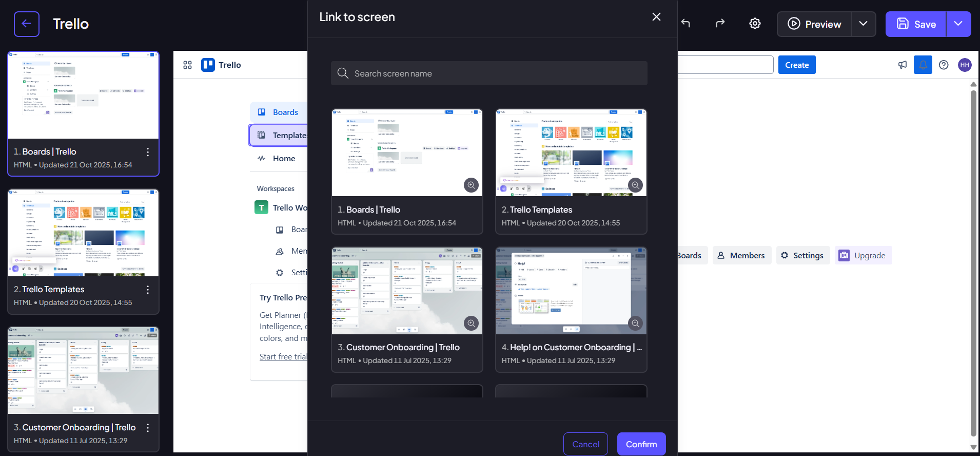Click the megaphone announcements icon
The image size is (980, 456).
(903, 65)
